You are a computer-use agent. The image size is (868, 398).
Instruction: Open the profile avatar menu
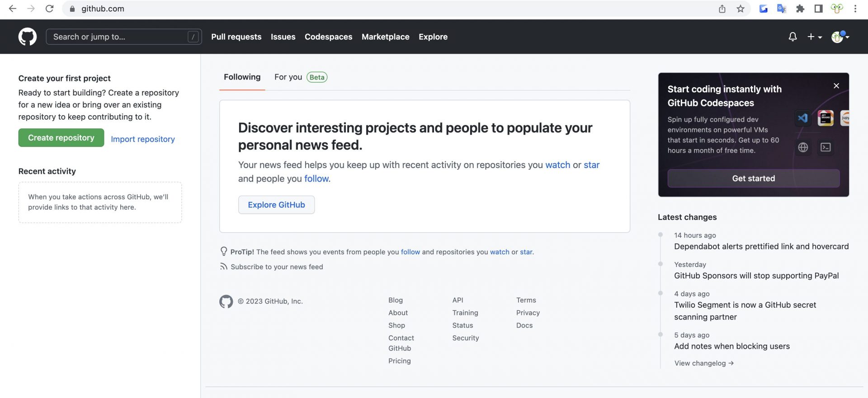pyautogui.click(x=840, y=37)
